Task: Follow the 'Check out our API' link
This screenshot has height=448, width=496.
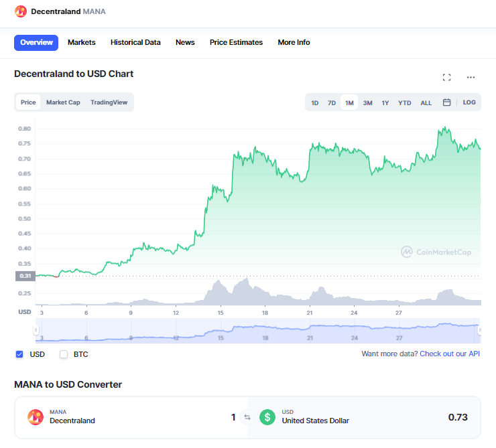Action: [450, 354]
